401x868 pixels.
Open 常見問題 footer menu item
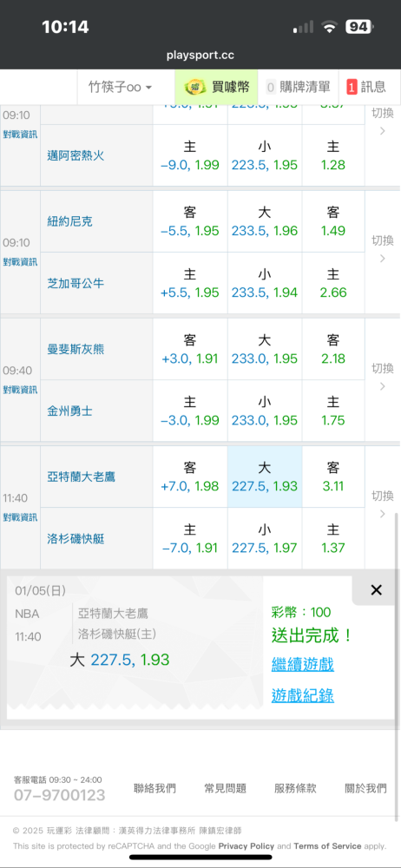pos(225,788)
